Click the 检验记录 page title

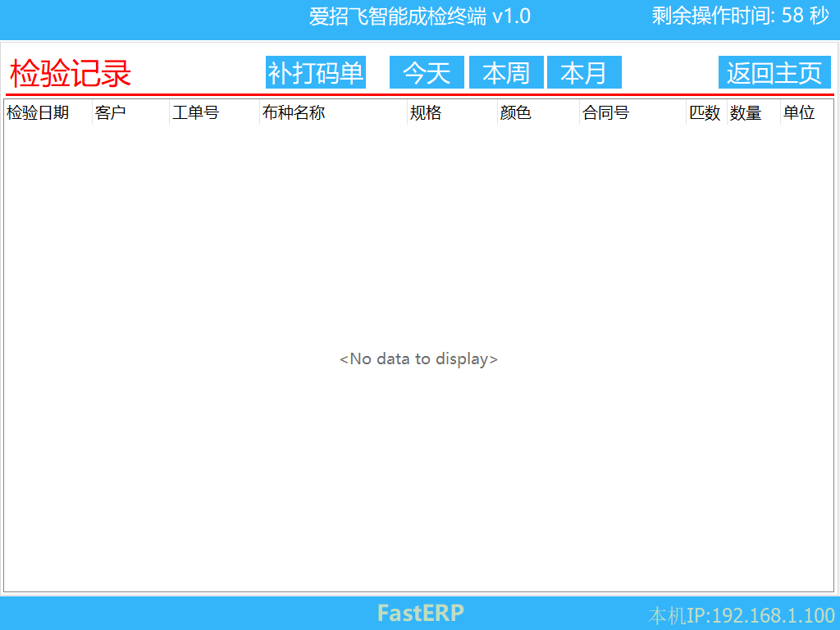point(71,73)
